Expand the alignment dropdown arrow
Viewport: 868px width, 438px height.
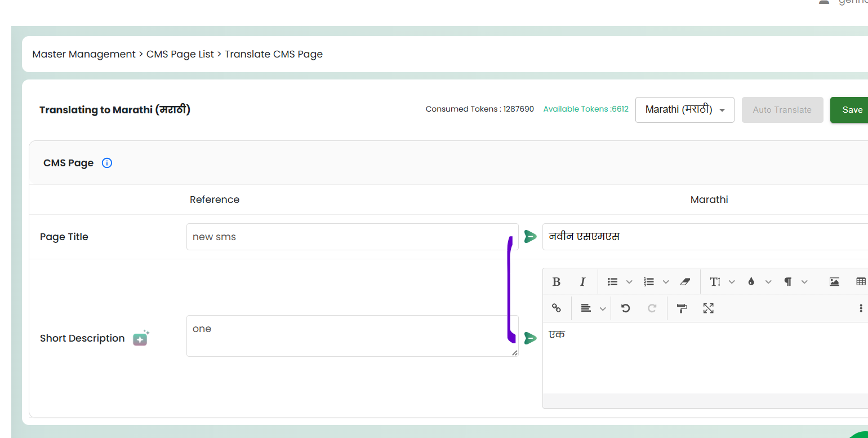click(603, 308)
